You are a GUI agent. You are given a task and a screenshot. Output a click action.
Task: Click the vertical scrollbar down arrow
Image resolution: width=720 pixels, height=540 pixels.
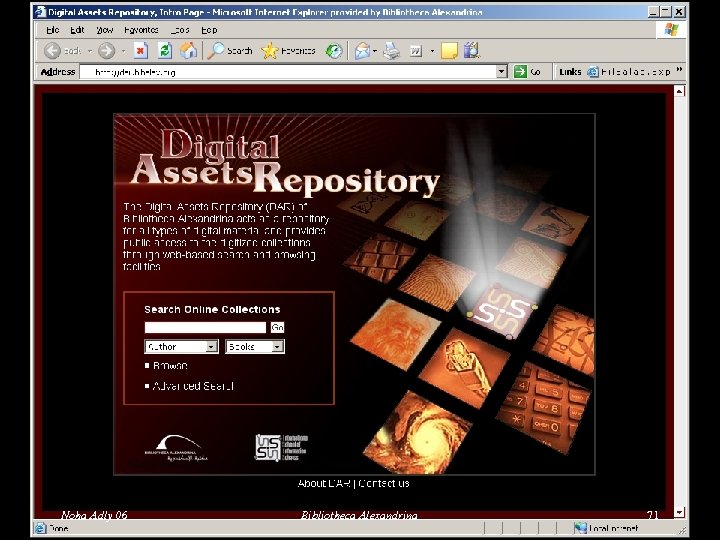coord(680,512)
